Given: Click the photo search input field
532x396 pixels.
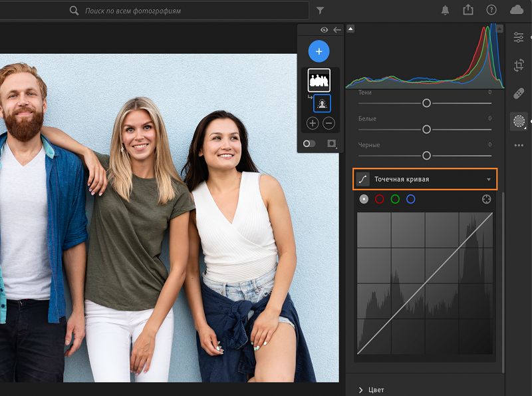Looking at the screenshot, I should (x=193, y=11).
